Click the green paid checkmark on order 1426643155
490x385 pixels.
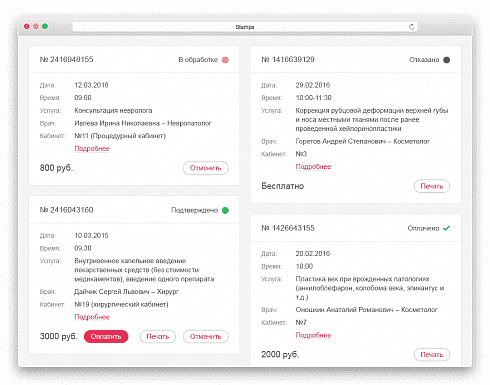tap(447, 228)
